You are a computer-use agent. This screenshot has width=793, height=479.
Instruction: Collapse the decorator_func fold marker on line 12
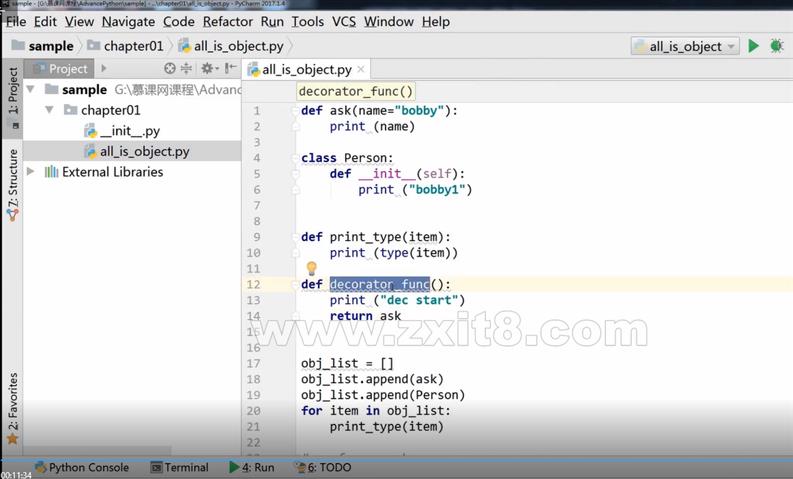[295, 284]
